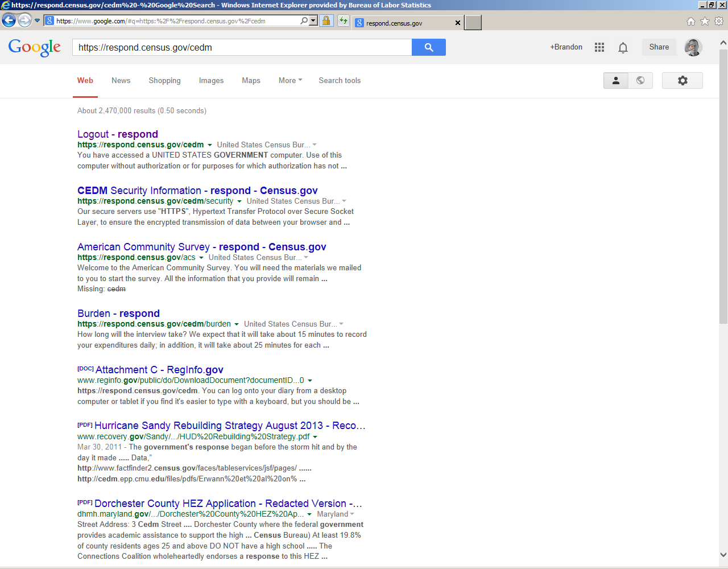The image size is (728, 569).
Task: Switch to the Shopping tab
Action: [165, 81]
